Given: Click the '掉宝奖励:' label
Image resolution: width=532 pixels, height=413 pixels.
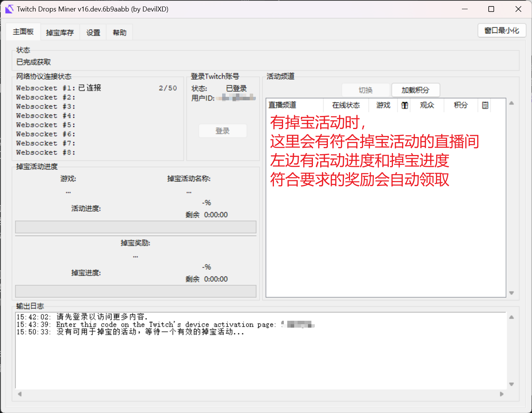Looking at the screenshot, I should point(135,243).
